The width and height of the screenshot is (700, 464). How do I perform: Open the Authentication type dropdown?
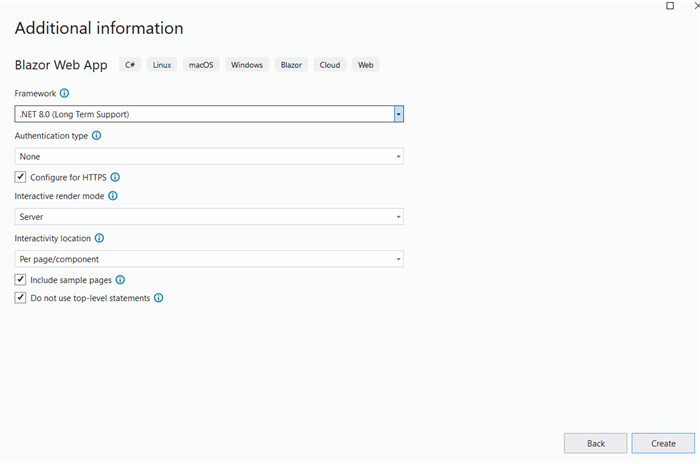pyautogui.click(x=209, y=157)
